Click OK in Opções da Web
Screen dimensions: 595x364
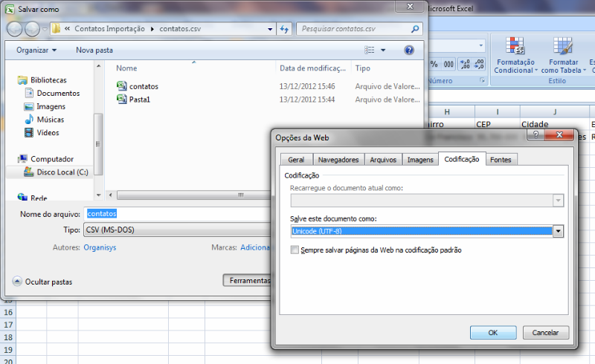coord(493,333)
